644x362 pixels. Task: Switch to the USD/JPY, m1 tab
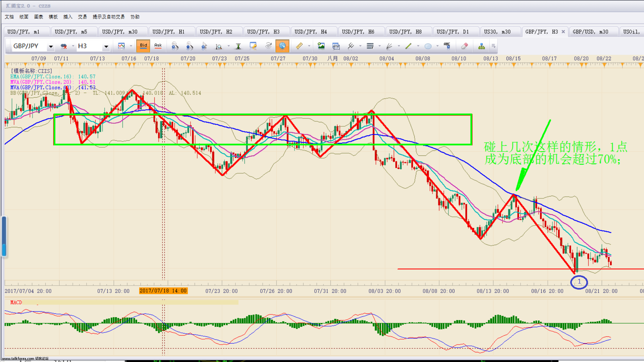[x=27, y=32]
